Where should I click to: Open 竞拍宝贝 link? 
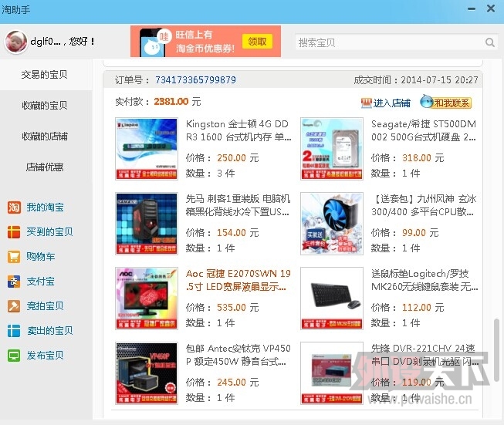coord(45,306)
